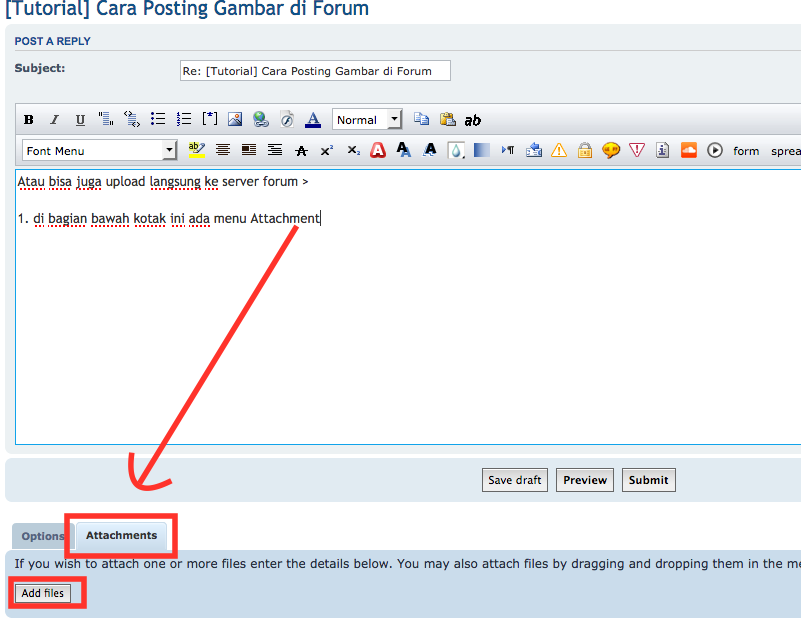This screenshot has width=801, height=623.
Task: Toggle bold text formatting
Action: point(29,120)
